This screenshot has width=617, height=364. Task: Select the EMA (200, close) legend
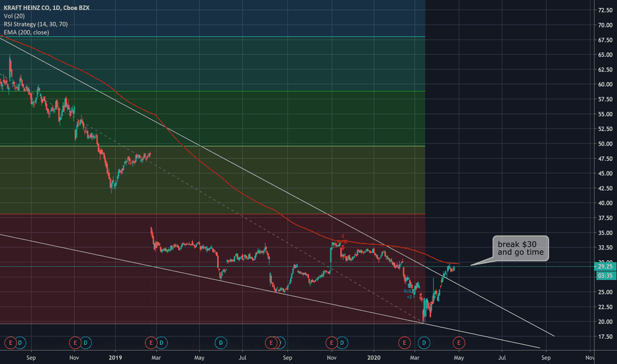coord(26,32)
